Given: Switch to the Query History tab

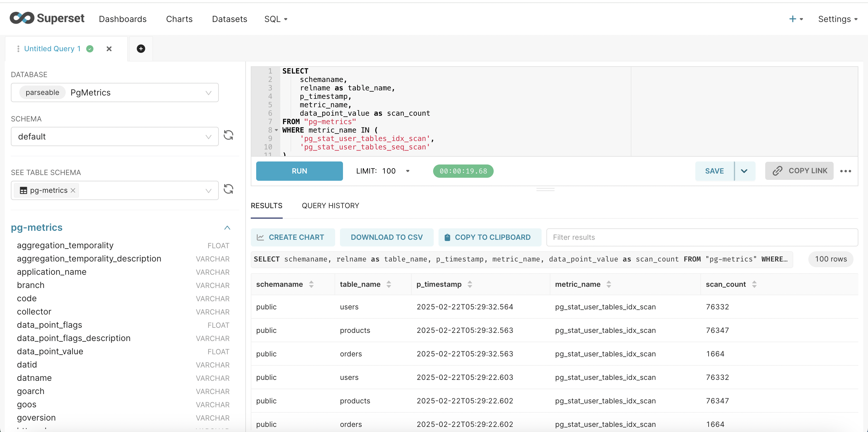Looking at the screenshot, I should [330, 206].
